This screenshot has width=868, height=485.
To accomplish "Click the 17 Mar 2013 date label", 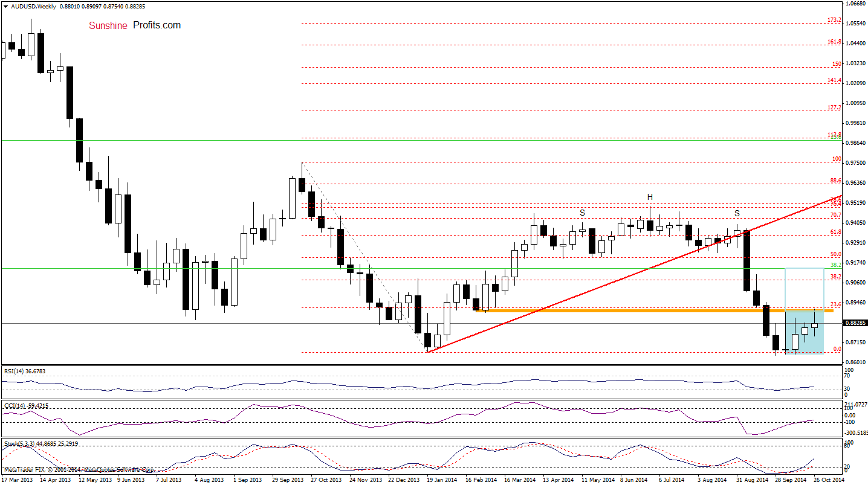I will pyautogui.click(x=18, y=480).
